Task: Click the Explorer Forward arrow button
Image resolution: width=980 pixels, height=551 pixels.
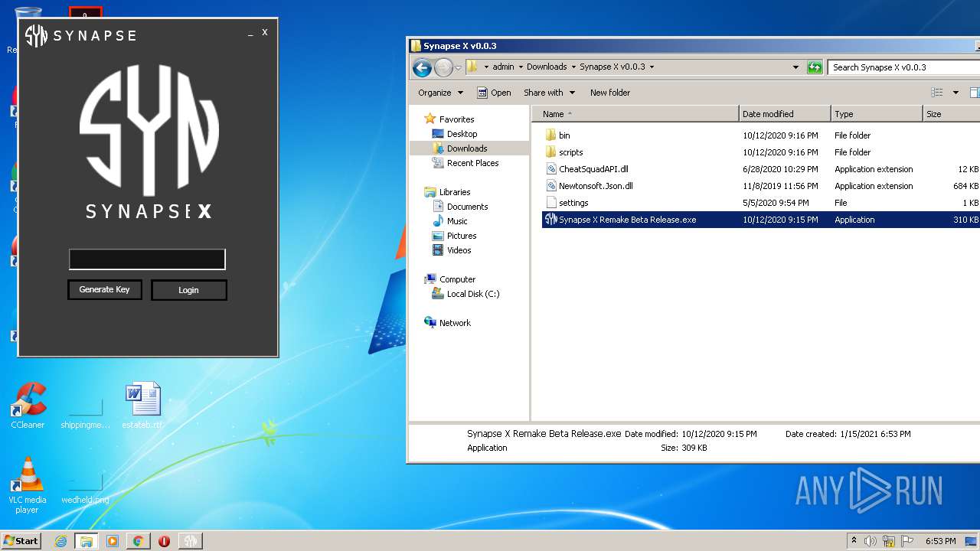Action: [x=443, y=67]
